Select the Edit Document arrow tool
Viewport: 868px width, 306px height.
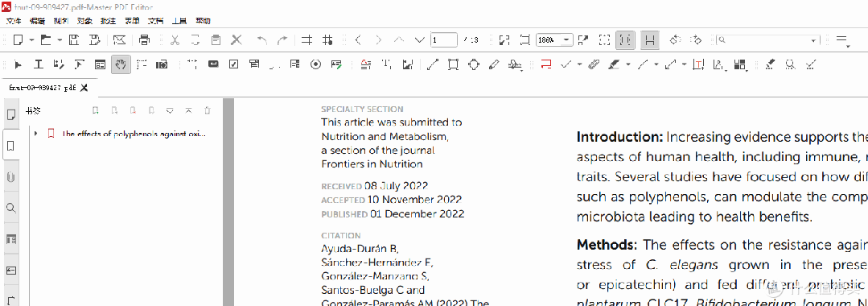19,65
